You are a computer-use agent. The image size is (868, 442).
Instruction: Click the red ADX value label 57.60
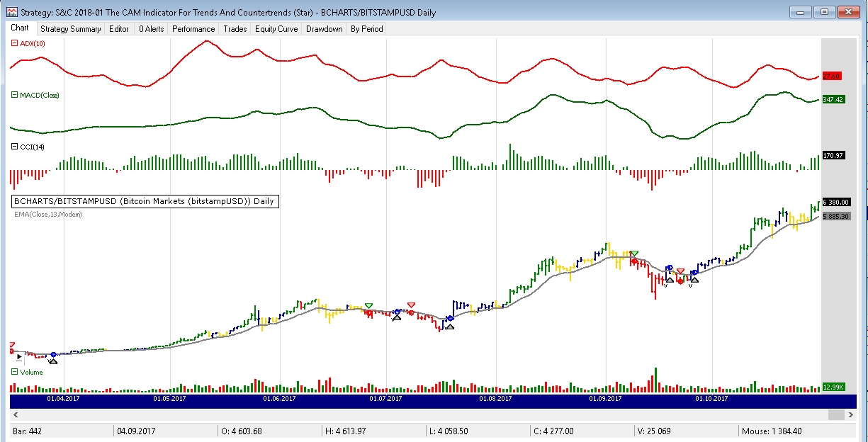(x=831, y=76)
